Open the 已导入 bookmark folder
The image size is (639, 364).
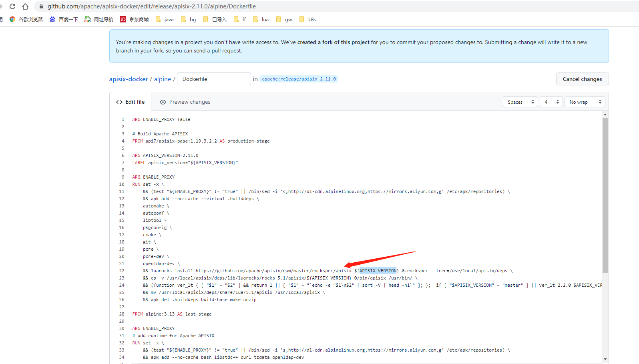point(215,19)
